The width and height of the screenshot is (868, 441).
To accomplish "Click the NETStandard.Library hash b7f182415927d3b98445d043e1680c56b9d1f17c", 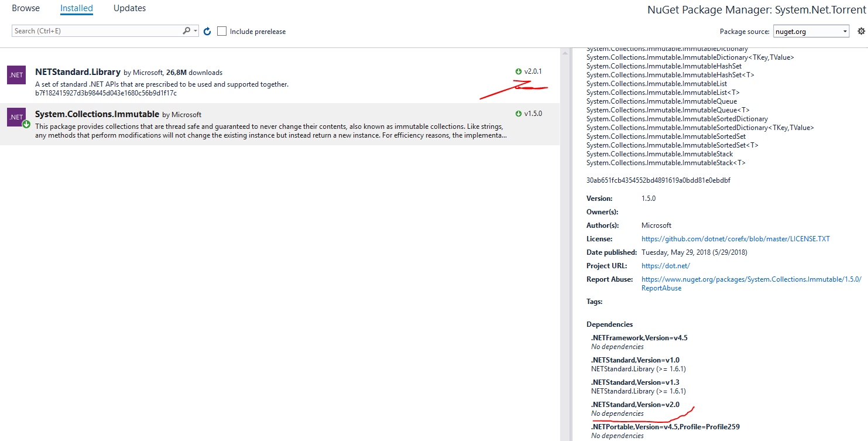I will click(106, 93).
